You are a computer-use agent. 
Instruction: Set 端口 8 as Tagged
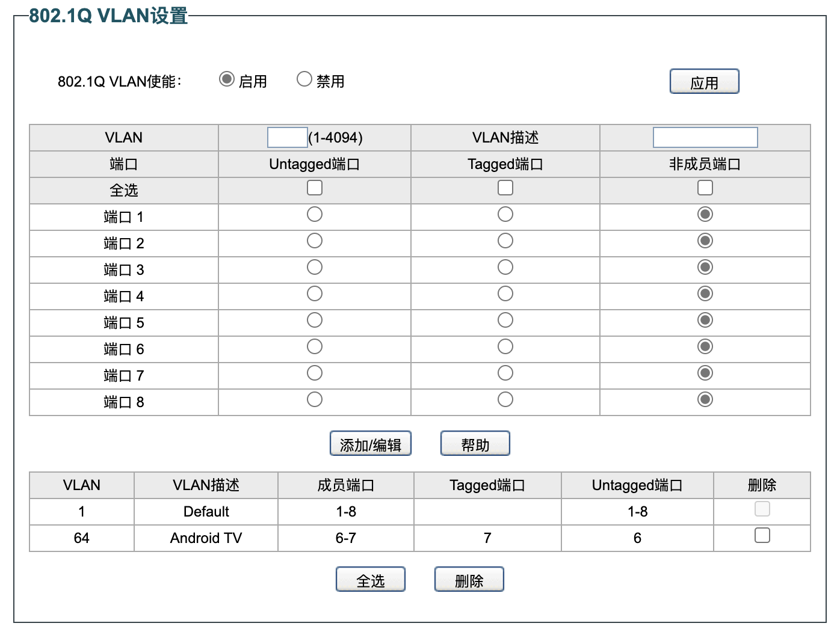pos(505,400)
